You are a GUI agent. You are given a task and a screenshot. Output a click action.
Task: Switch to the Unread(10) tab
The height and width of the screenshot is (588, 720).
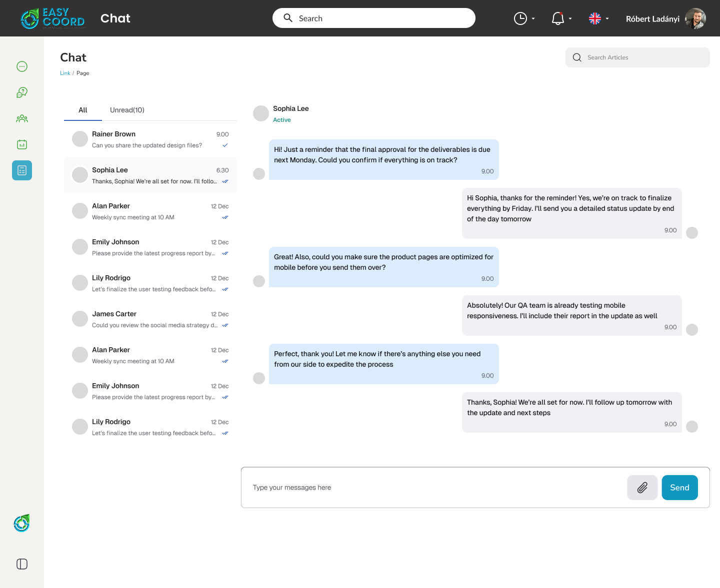pyautogui.click(x=127, y=110)
